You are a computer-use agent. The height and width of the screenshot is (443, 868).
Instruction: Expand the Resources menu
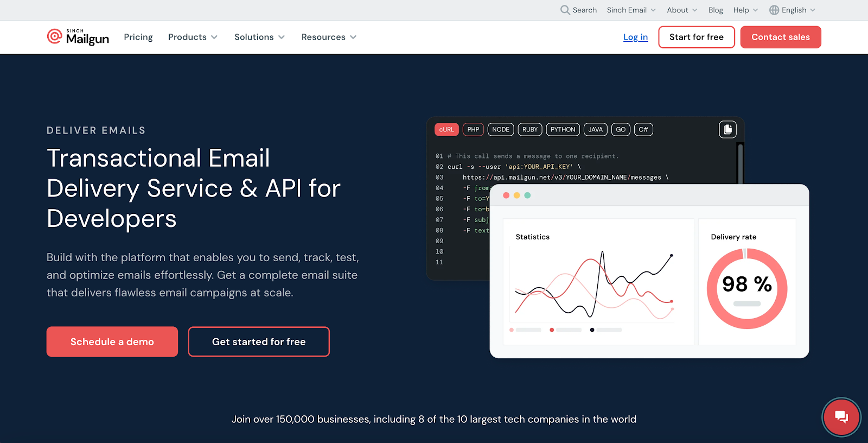(x=329, y=37)
